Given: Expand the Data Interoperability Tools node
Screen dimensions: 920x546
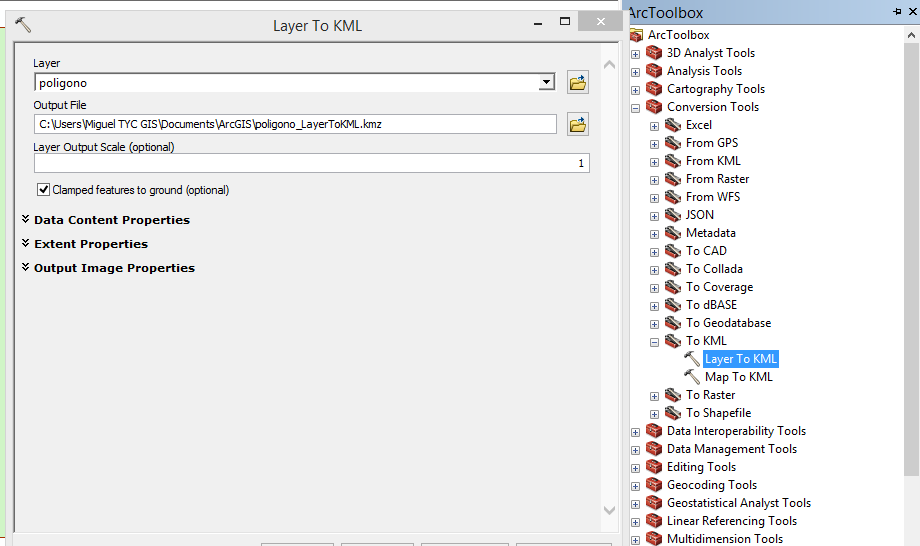Looking at the screenshot, I should [x=635, y=432].
